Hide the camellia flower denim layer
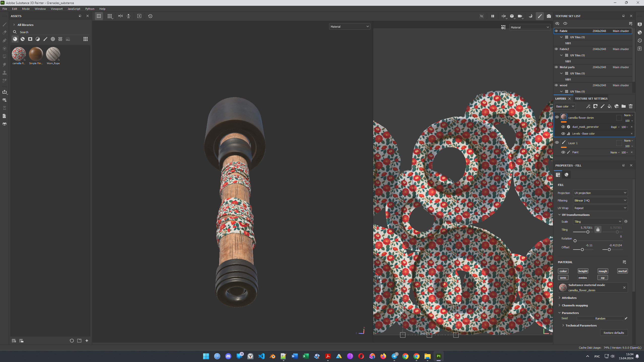The width and height of the screenshot is (644, 362). (x=557, y=117)
